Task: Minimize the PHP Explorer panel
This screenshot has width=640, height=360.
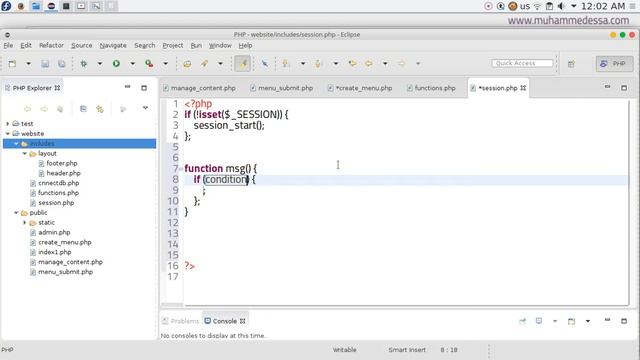Action: [127, 87]
